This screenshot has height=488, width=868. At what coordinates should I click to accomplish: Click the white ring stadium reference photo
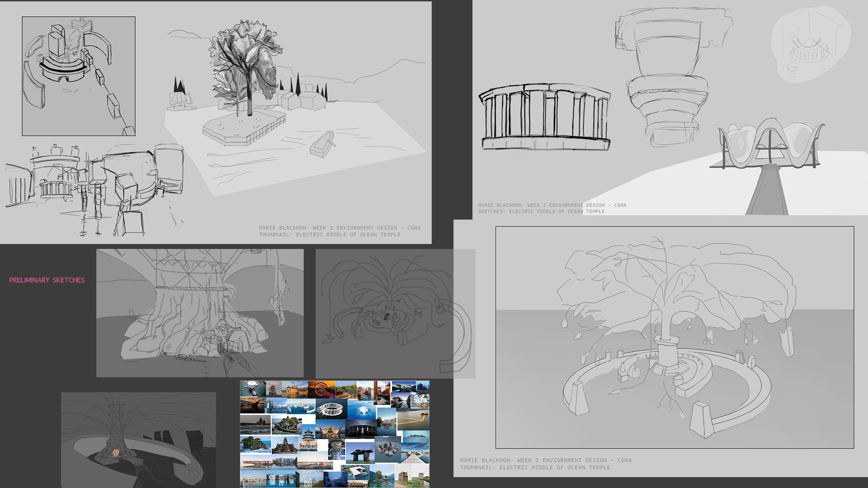[331, 409]
